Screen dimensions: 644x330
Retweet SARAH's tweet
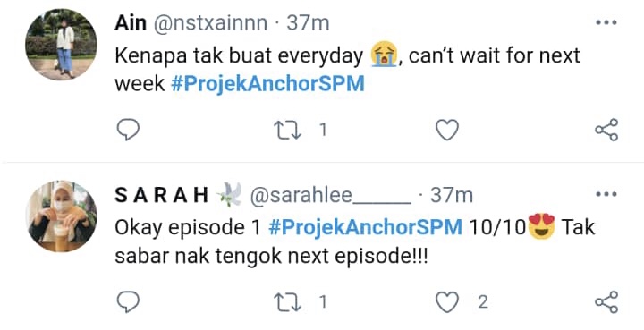pos(287,302)
